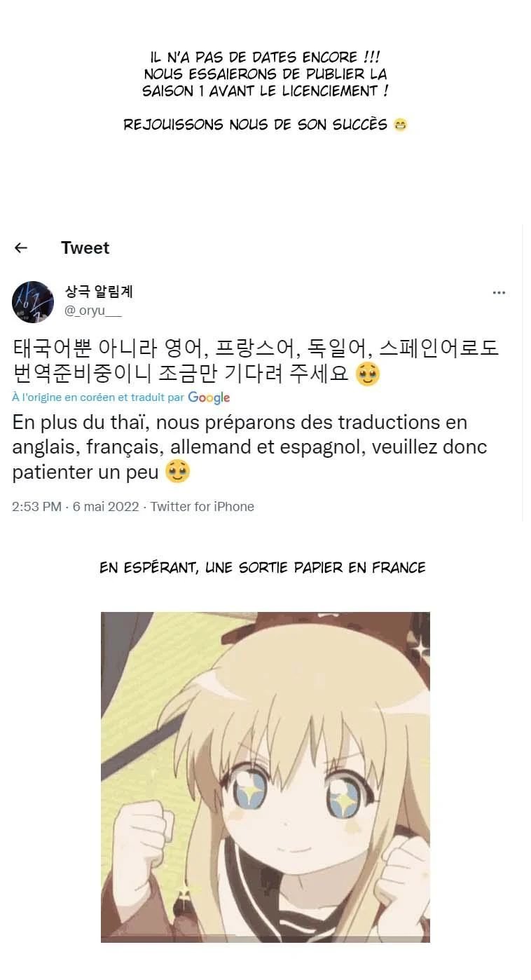Click the grinning emoji after "succès"
Viewport: 531px width, 980px height.
point(400,125)
